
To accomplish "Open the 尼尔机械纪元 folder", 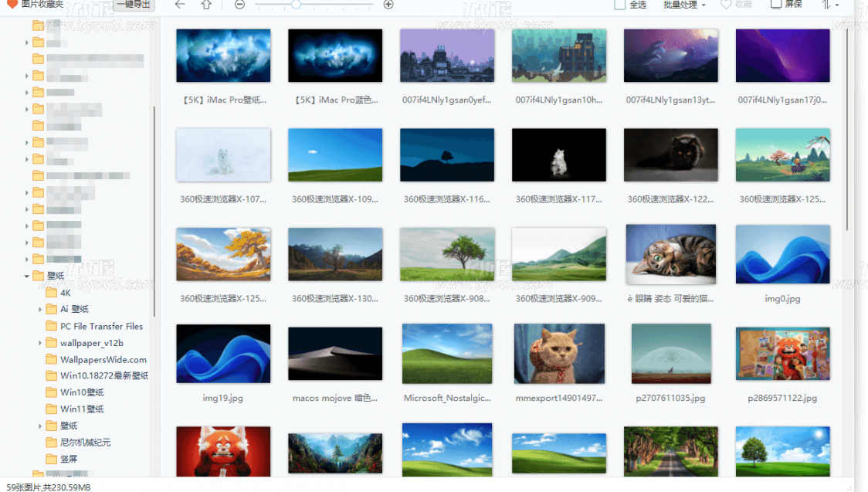I will pyautogui.click(x=78, y=443).
